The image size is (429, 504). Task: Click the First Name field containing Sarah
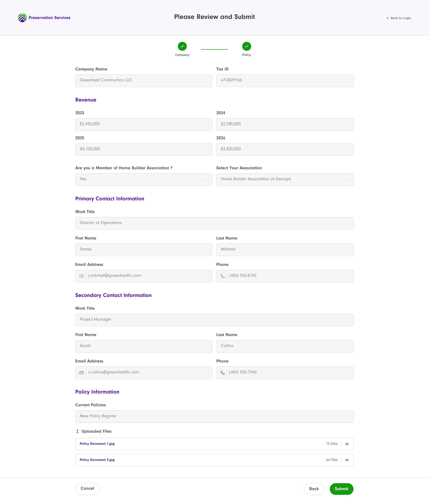tap(144, 346)
